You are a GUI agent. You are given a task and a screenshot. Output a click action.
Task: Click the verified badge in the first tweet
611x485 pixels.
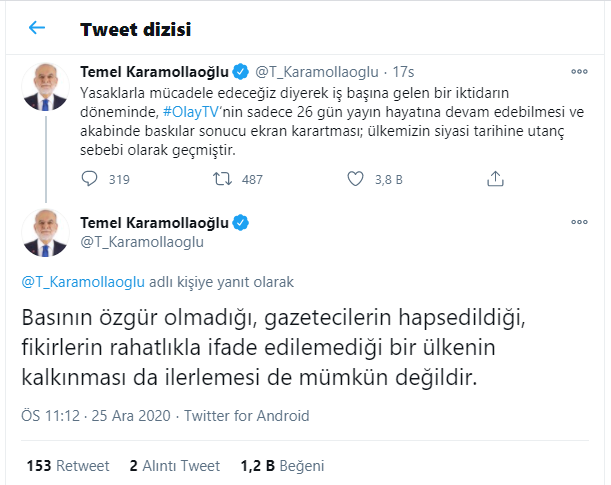[x=241, y=72]
